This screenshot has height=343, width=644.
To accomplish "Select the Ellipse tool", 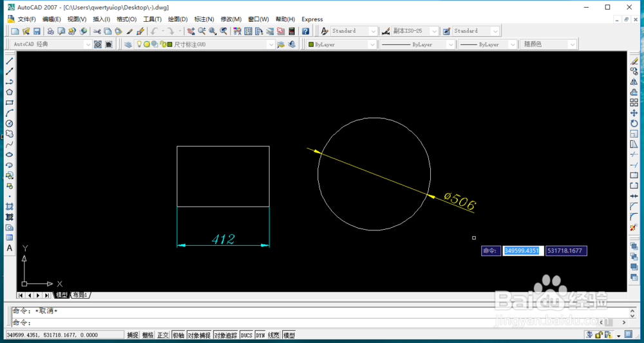I will click(x=10, y=154).
